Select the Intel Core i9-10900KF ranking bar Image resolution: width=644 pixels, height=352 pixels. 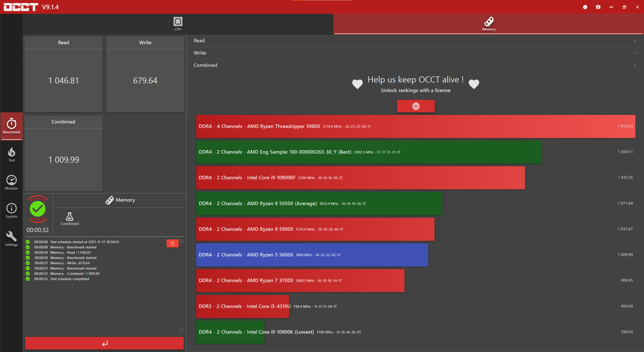[x=361, y=178]
